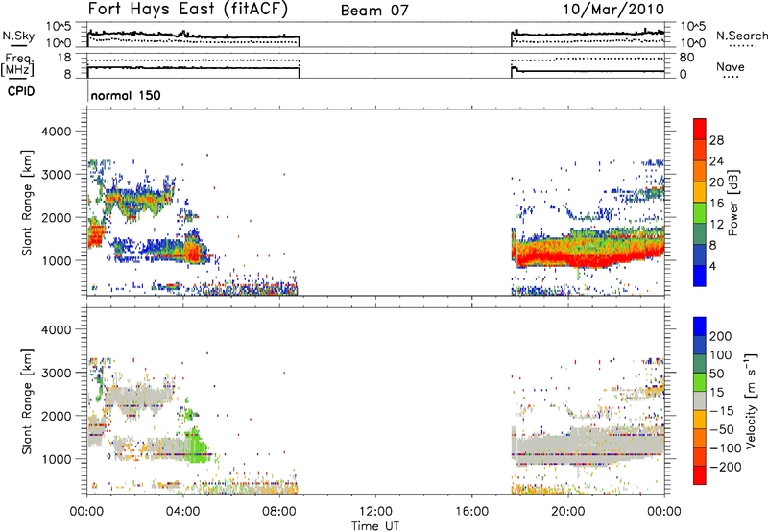This screenshot has width=768, height=532.
Task: Click the "-100" label on the Velocity colorbar
Action: tap(726, 448)
